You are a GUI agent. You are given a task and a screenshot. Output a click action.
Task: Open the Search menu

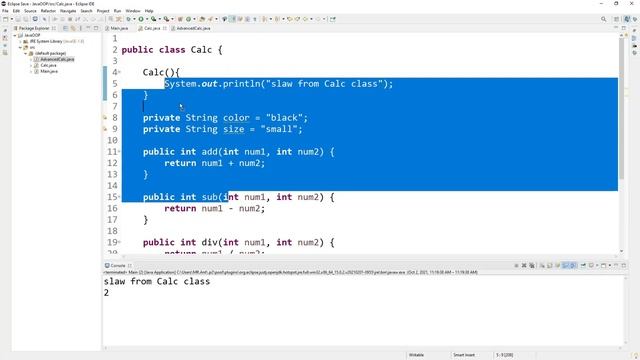point(86,11)
